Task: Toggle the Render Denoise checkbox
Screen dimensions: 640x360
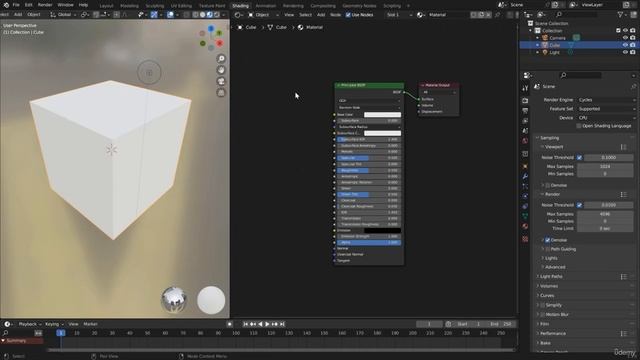Action: (x=547, y=240)
